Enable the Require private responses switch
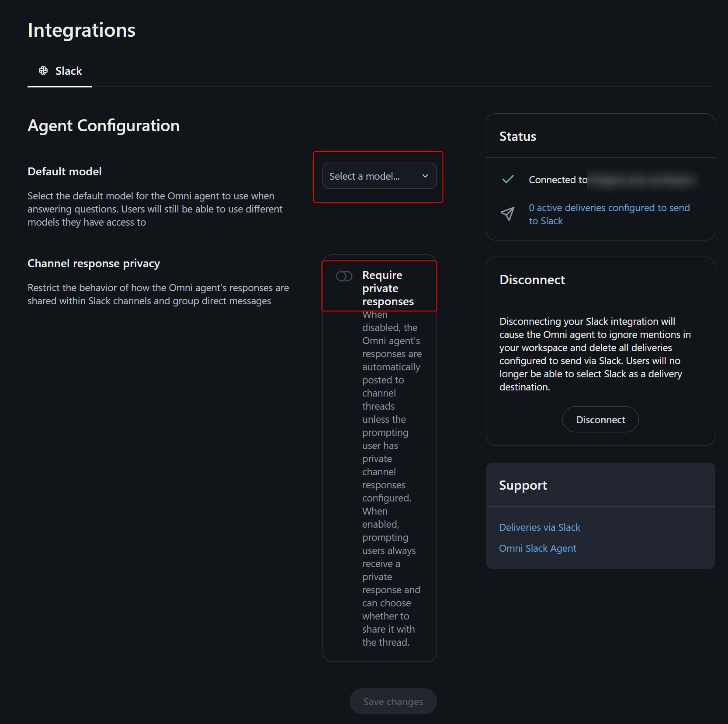This screenshot has height=724, width=728. (344, 276)
